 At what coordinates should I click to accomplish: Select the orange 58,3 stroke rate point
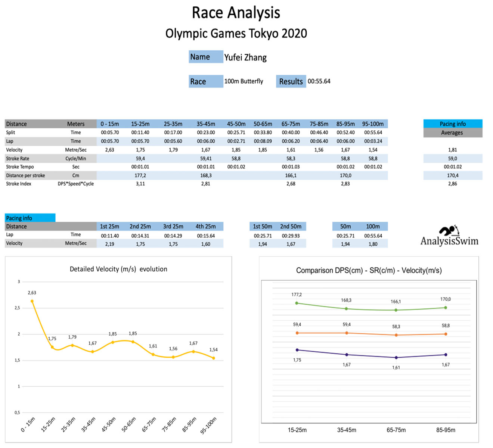tap(396, 335)
